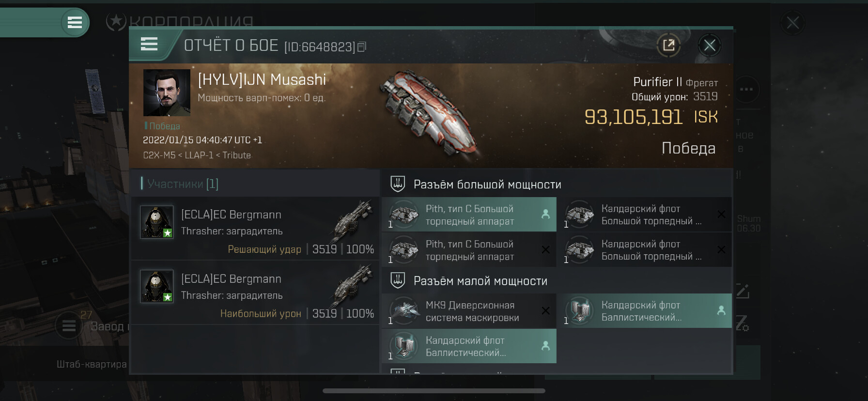Viewport: 868px width, 401px height.
Task: Click the IJN Musashi pilot portrait
Action: 167,93
